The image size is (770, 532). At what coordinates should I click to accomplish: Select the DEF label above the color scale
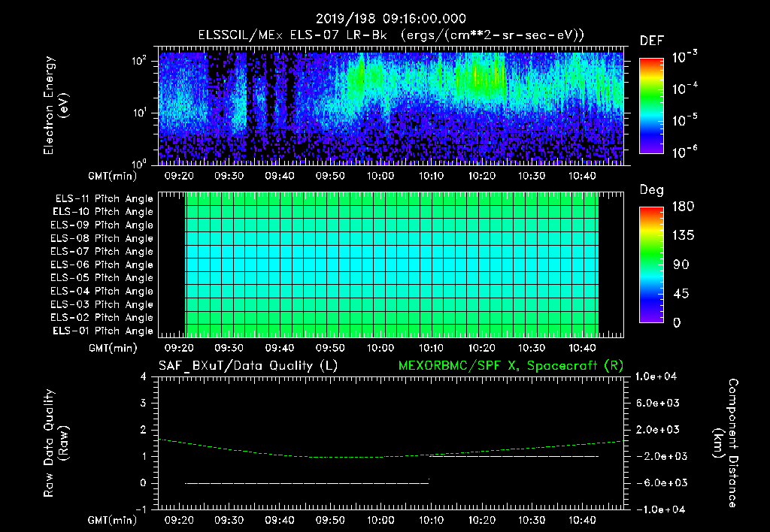click(x=652, y=41)
